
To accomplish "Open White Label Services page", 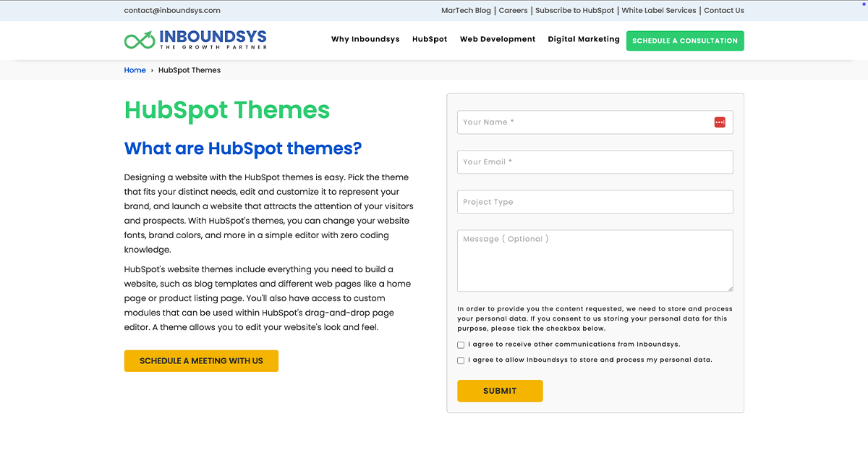I will point(659,10).
